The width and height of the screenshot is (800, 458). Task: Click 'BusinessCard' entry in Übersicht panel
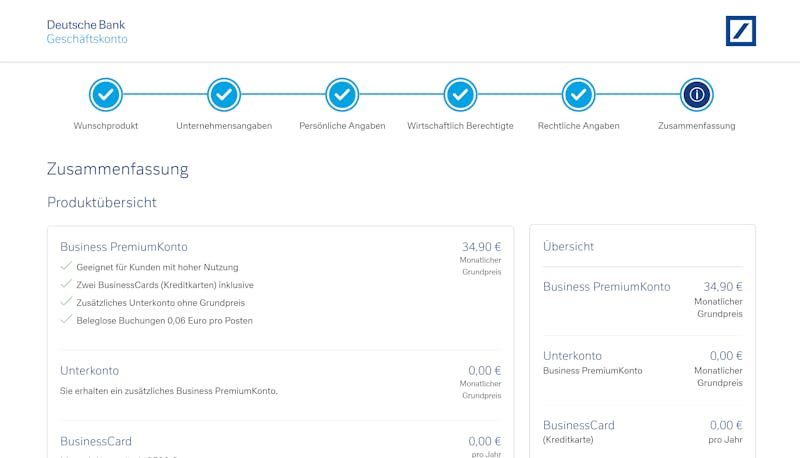(579, 425)
